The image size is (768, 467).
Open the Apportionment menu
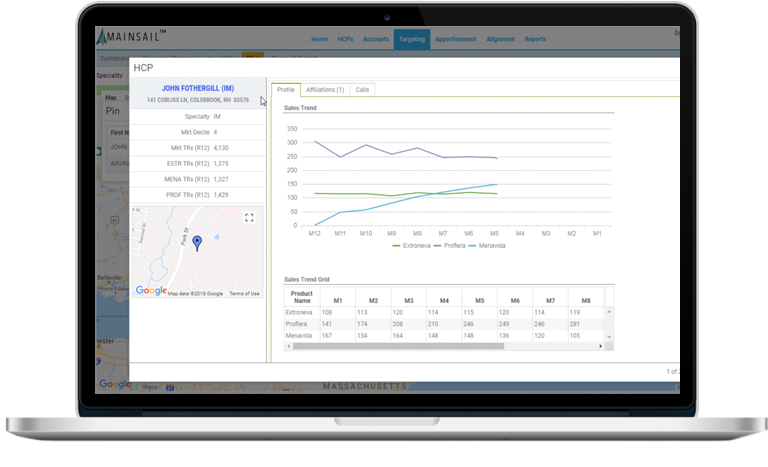point(457,39)
